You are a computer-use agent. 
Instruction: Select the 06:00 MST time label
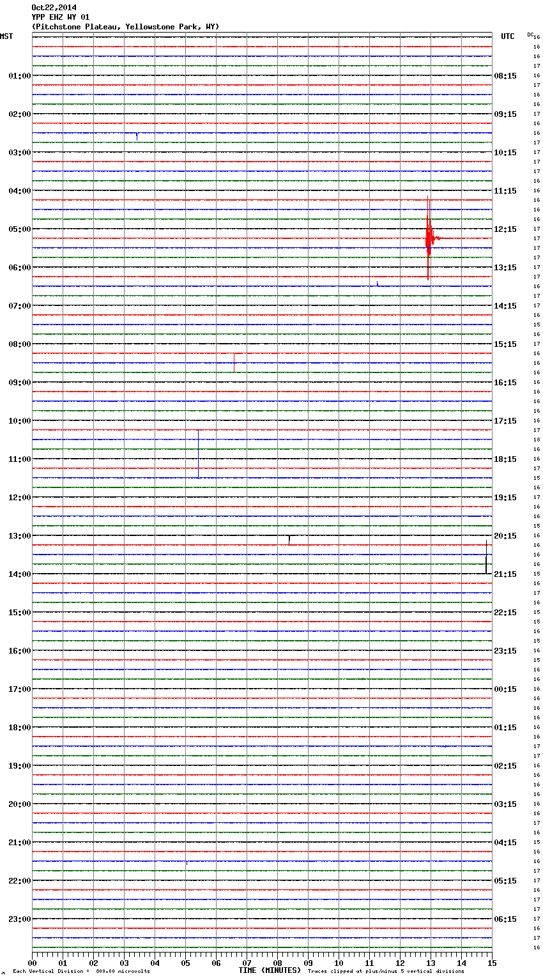pos(20,268)
